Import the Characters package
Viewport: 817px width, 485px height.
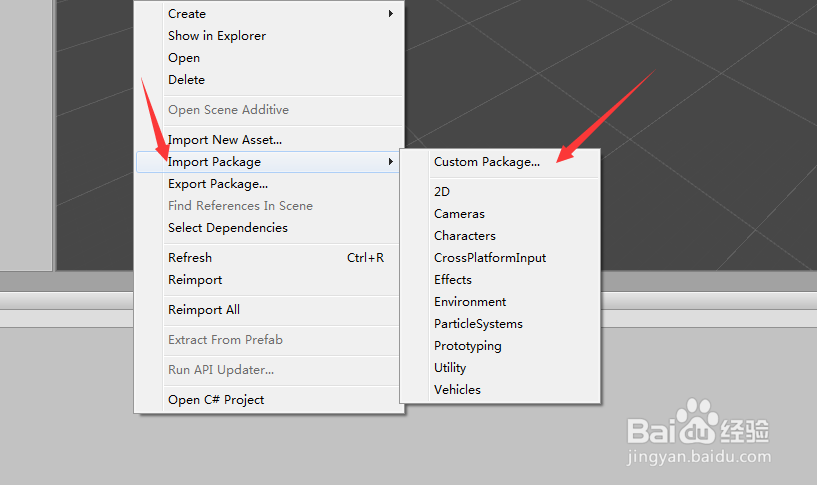pyautogui.click(x=500, y=235)
